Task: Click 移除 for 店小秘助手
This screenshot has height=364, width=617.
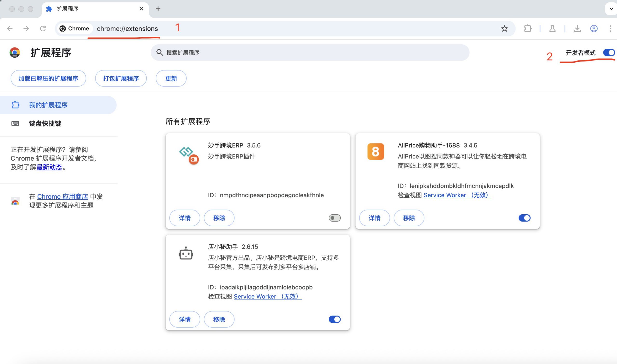Action: [x=219, y=319]
